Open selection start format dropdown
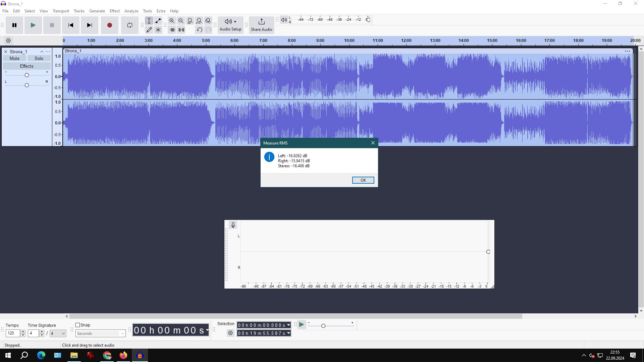The image size is (644, 362). coord(288,325)
